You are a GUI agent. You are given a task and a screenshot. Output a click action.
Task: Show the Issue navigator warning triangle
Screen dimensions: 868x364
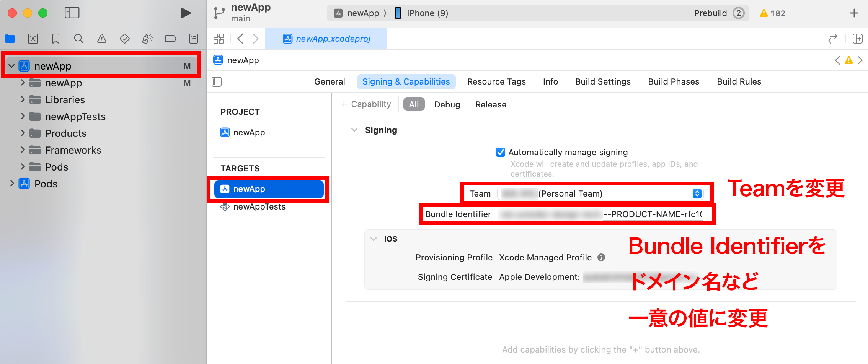[x=102, y=39]
